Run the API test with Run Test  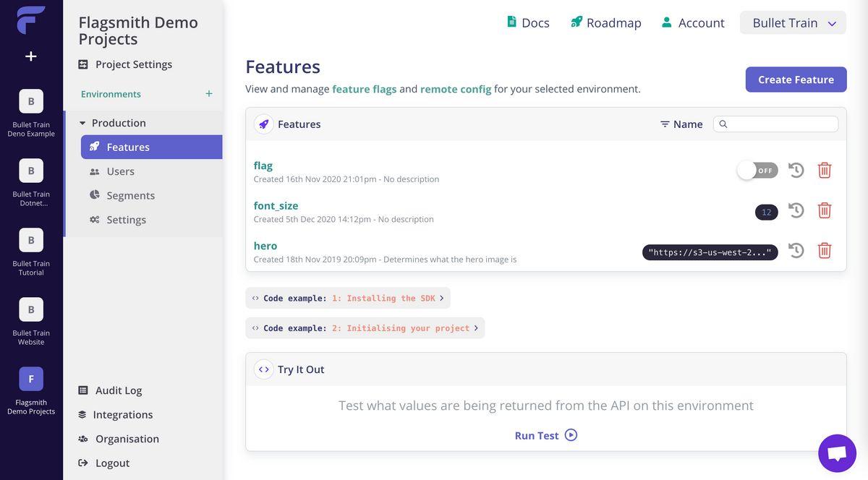[545, 435]
